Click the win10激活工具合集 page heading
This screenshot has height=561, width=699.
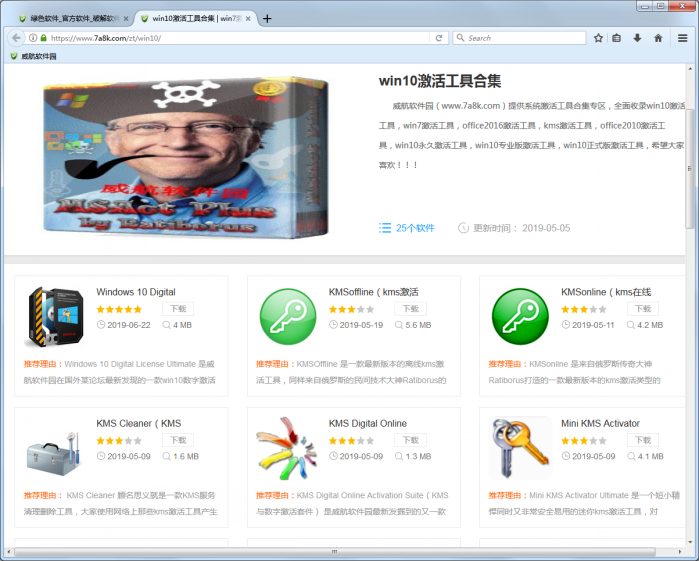pos(440,81)
